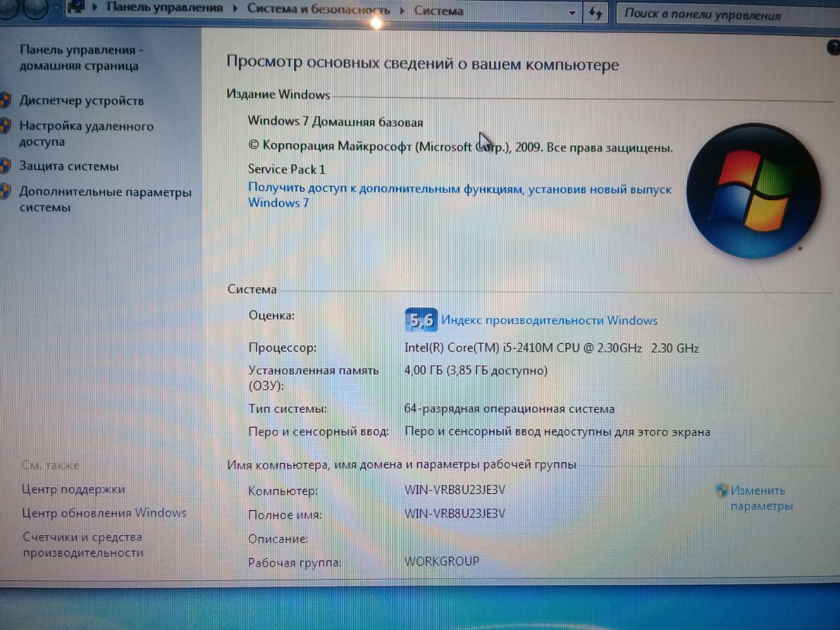
Task: Open link to get new Windows 7 edition
Action: [x=459, y=196]
